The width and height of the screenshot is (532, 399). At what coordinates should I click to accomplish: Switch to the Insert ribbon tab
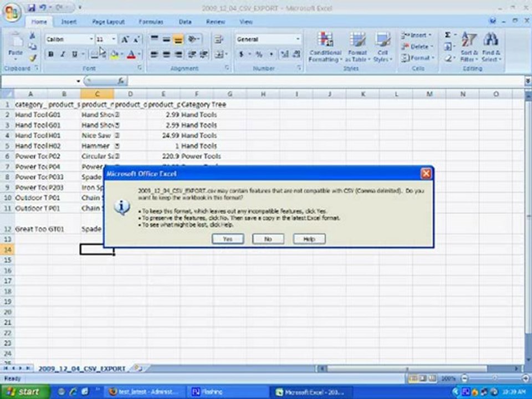69,22
